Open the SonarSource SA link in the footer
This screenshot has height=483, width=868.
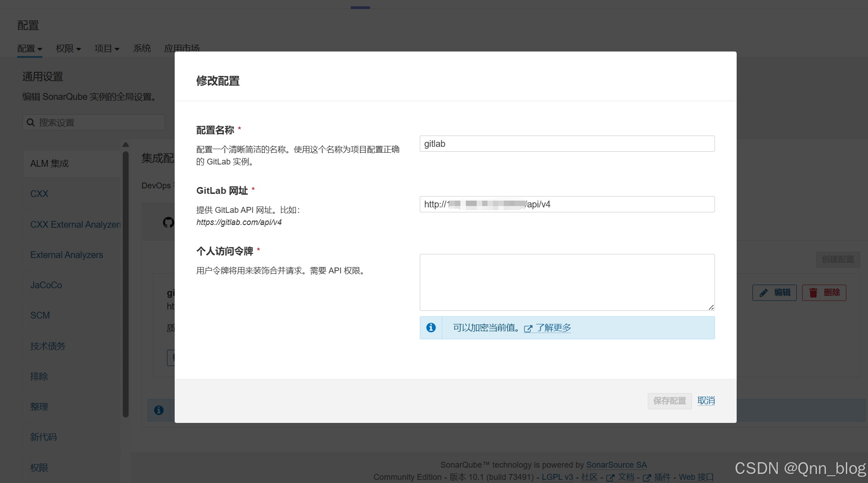tap(617, 465)
